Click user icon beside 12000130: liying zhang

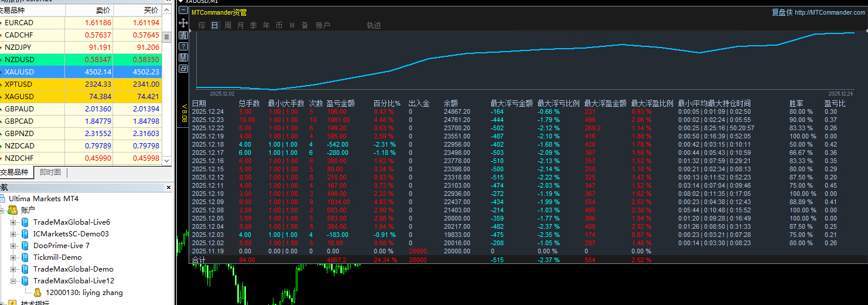pyautogui.click(x=37, y=292)
